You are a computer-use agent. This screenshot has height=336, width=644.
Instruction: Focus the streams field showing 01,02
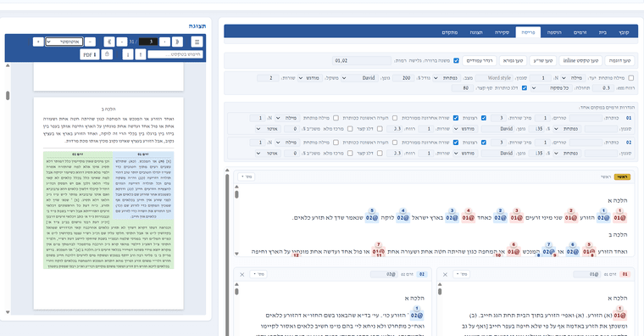coord(362,60)
